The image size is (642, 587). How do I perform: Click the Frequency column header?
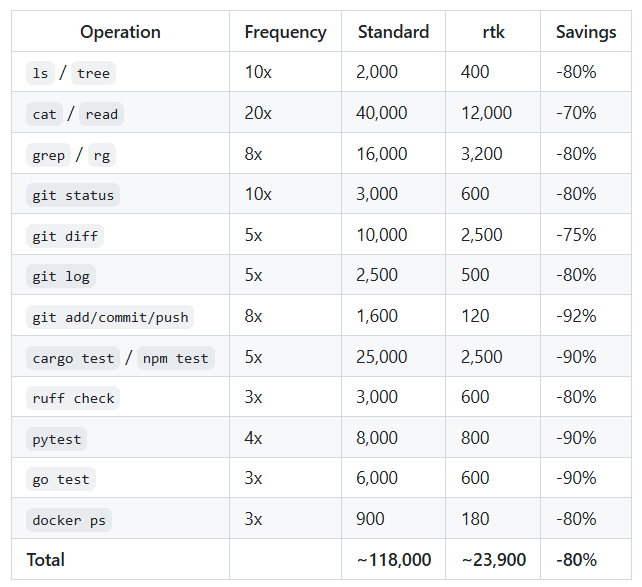click(x=285, y=32)
